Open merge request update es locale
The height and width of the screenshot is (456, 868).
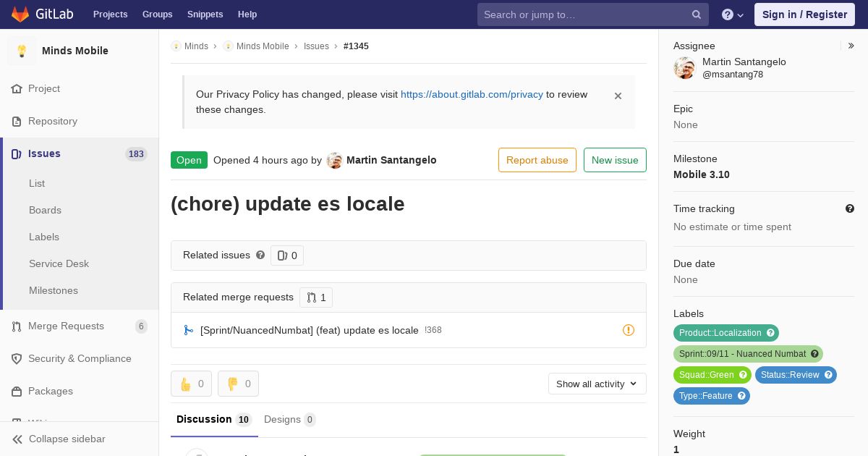pyautogui.click(x=310, y=330)
